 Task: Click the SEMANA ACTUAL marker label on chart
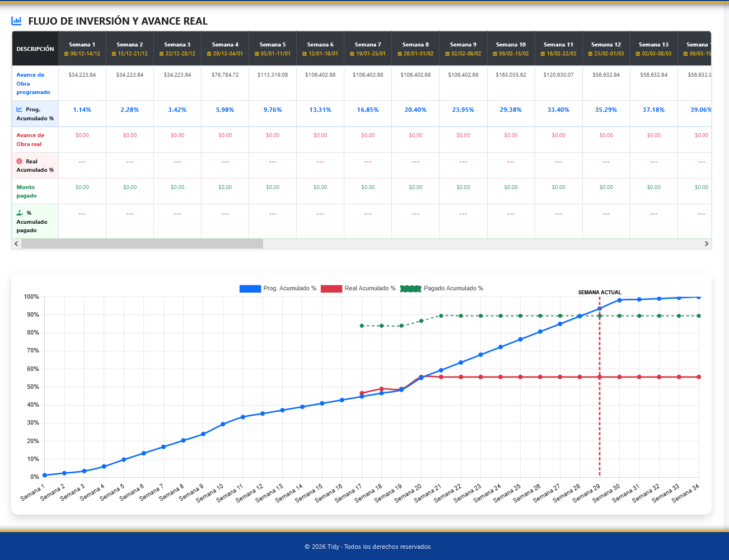600,293
